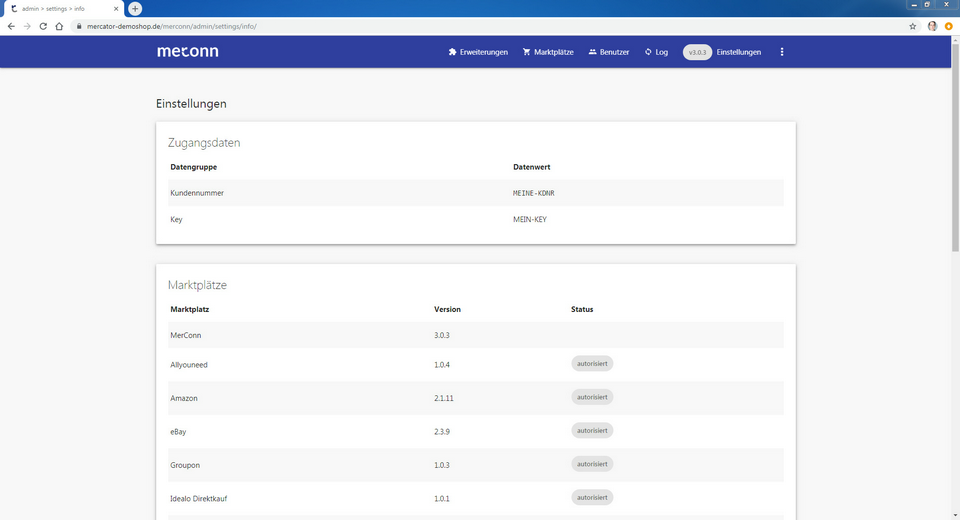Go to Benutzer page
The height and width of the screenshot is (520, 960).
tap(609, 52)
